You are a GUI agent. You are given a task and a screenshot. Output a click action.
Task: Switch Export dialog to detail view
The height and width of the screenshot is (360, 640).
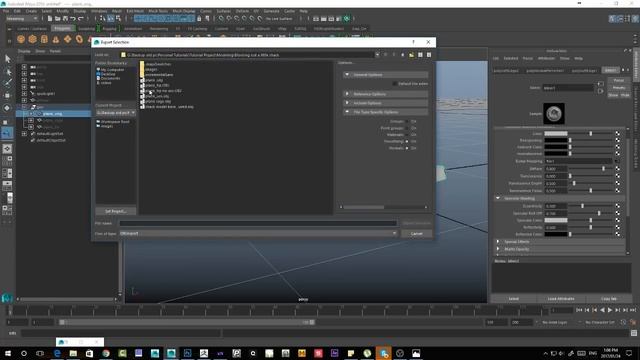pyautogui.click(x=429, y=55)
